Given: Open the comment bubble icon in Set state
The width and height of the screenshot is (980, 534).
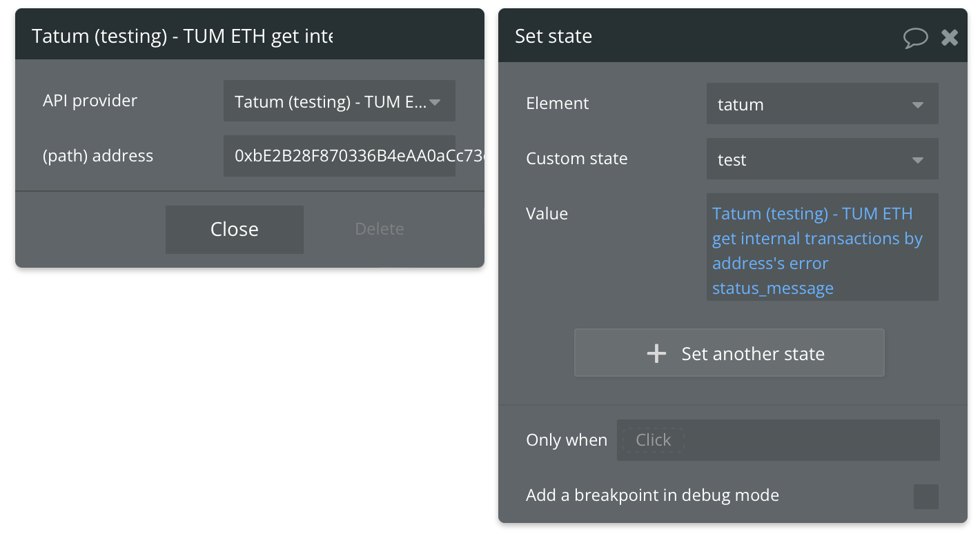Looking at the screenshot, I should point(916,37).
